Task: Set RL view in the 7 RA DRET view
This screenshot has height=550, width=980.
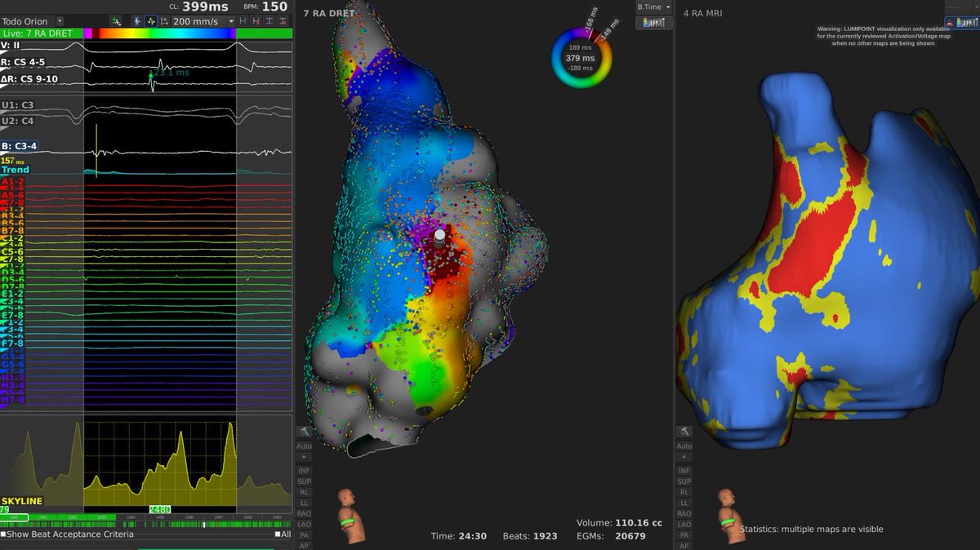Action: [x=304, y=493]
